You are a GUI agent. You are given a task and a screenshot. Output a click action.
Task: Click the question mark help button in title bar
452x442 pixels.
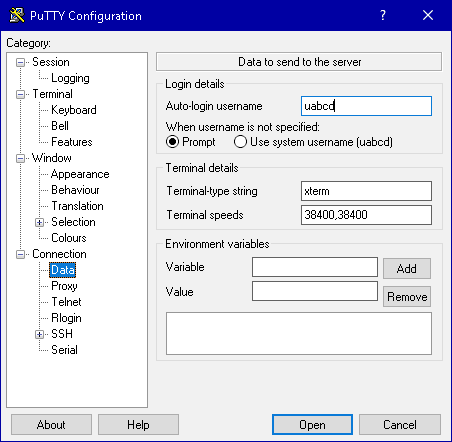[383, 15]
